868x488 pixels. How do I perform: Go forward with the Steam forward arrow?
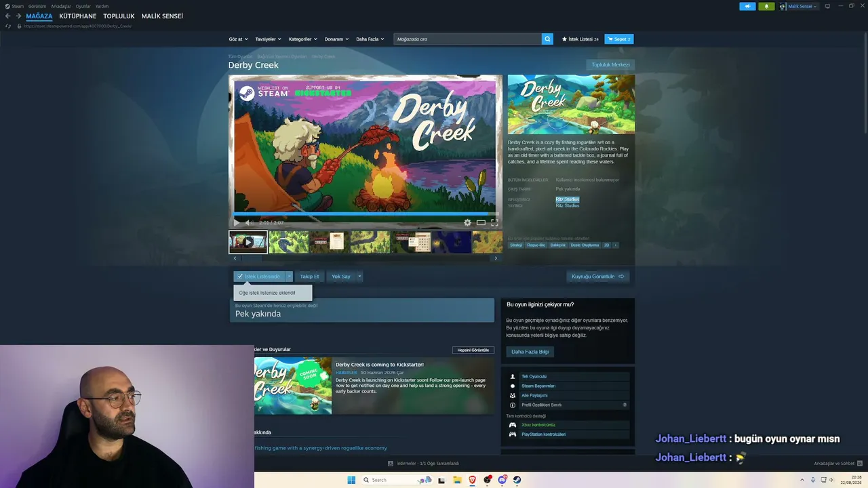pyautogui.click(x=18, y=16)
